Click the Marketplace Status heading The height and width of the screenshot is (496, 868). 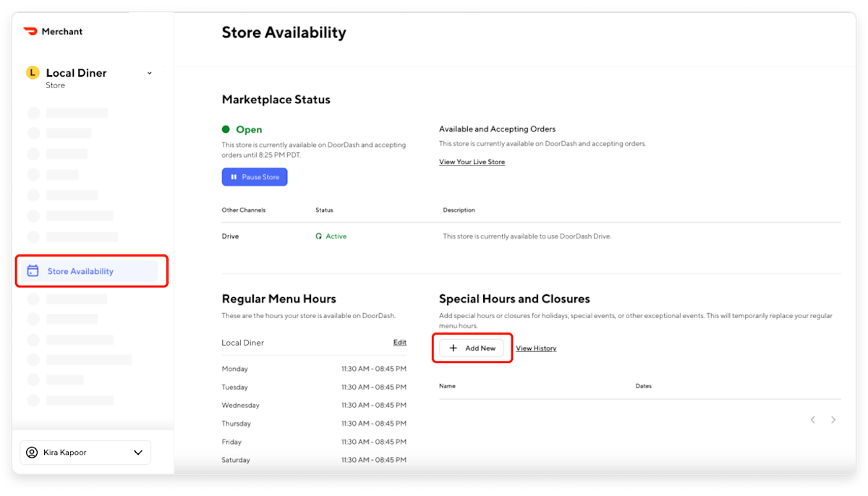(276, 100)
